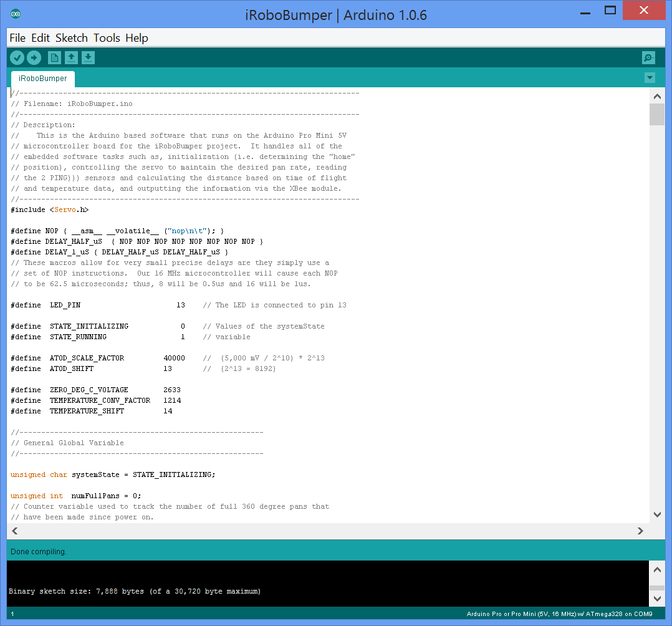Open the Sketch menu
Screen dimensions: 672x626
click(x=72, y=38)
